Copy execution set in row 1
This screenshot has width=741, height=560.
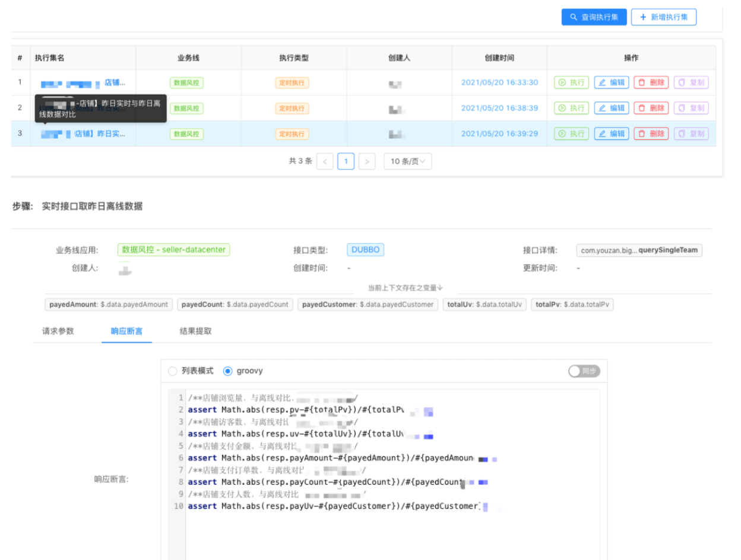[691, 82]
